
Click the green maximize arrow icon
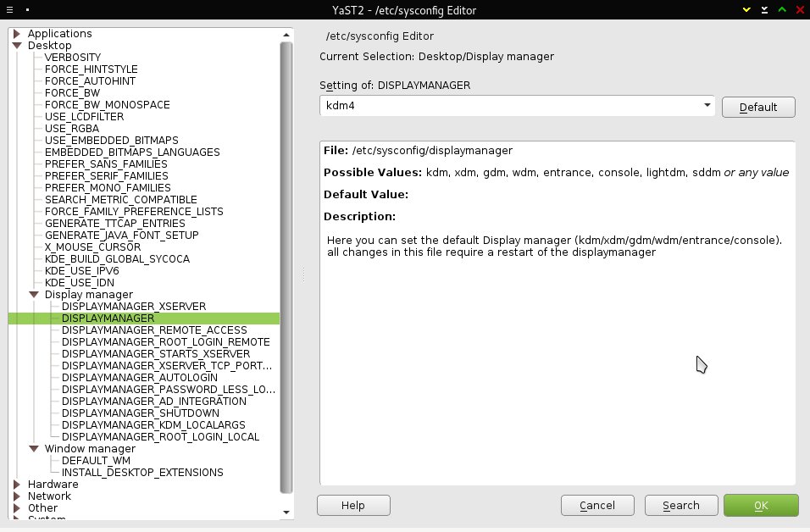pyautogui.click(x=782, y=10)
